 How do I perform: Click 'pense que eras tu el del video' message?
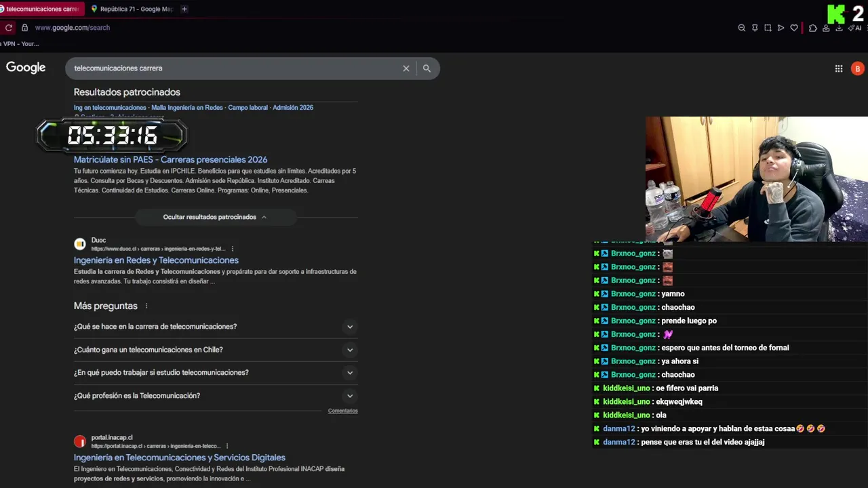click(703, 443)
